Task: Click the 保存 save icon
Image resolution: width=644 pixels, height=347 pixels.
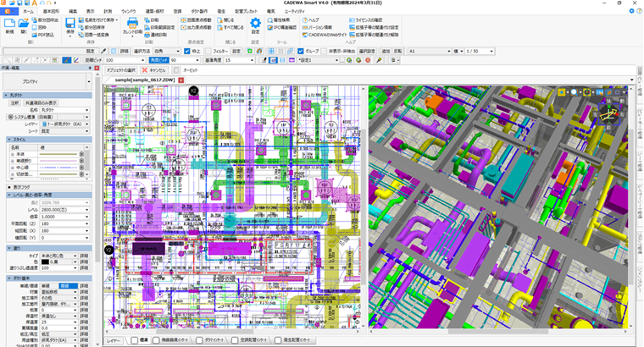Action: pos(69,25)
